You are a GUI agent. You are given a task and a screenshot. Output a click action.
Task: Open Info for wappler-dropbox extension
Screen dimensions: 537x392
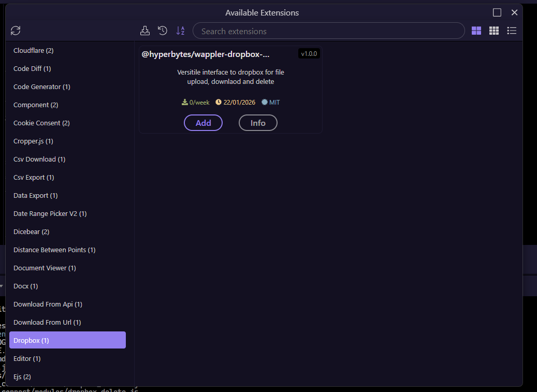[258, 123]
